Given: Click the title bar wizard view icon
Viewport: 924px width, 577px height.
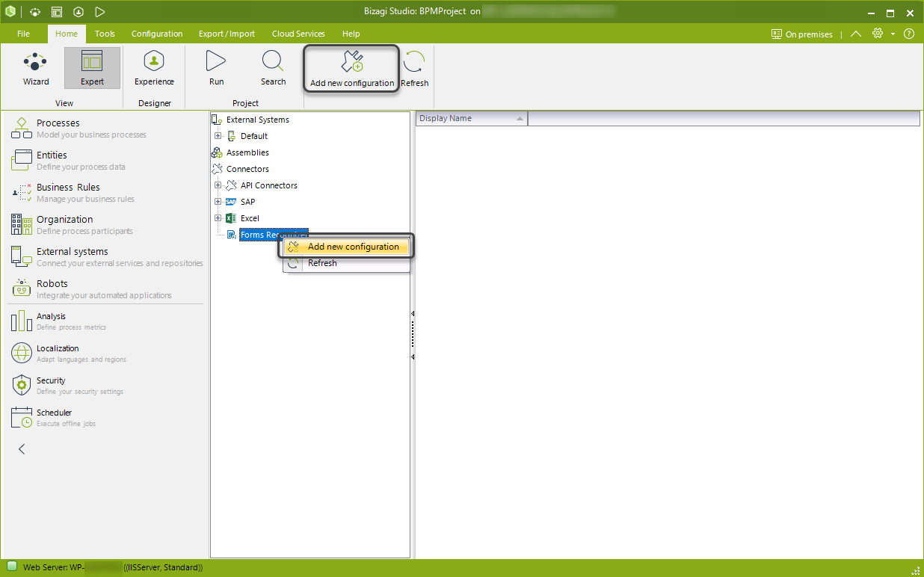Looking at the screenshot, I should pos(36,12).
